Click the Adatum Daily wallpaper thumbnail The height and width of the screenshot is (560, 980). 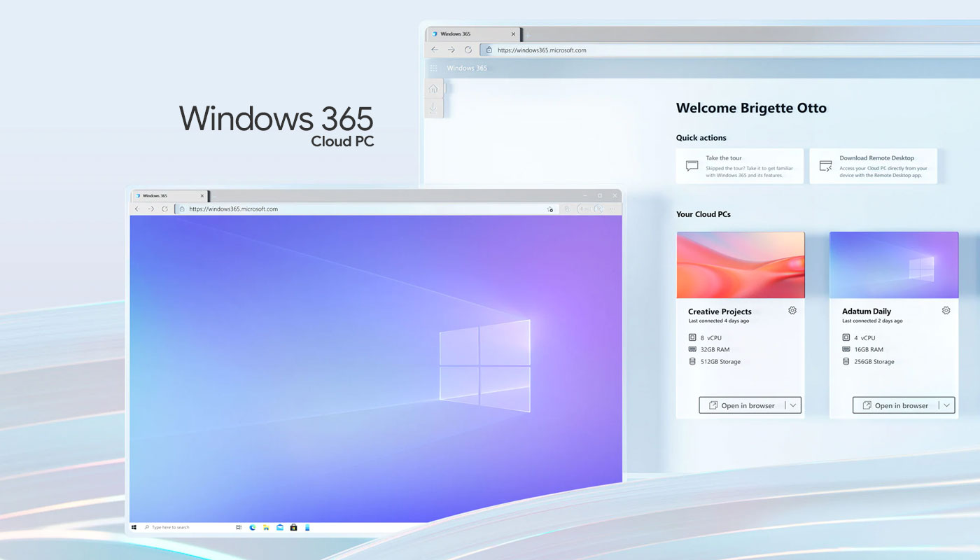click(894, 265)
